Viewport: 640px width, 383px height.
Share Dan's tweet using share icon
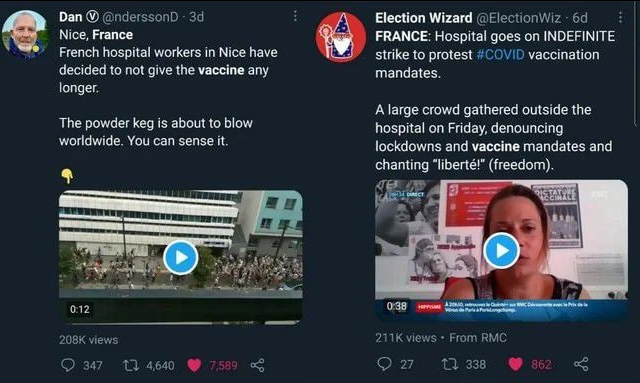coord(257,365)
